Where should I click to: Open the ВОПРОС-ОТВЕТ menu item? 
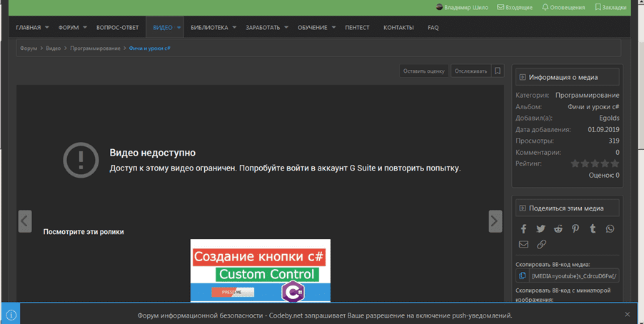(x=118, y=28)
